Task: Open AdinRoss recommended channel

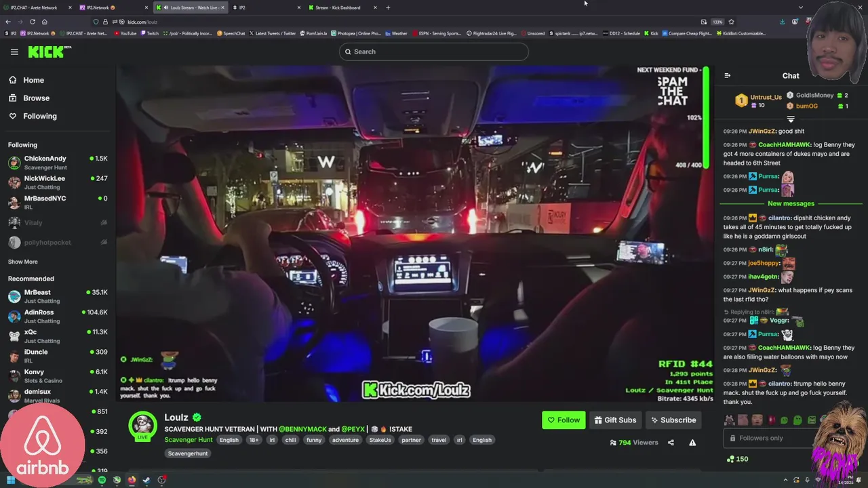Action: pos(58,317)
